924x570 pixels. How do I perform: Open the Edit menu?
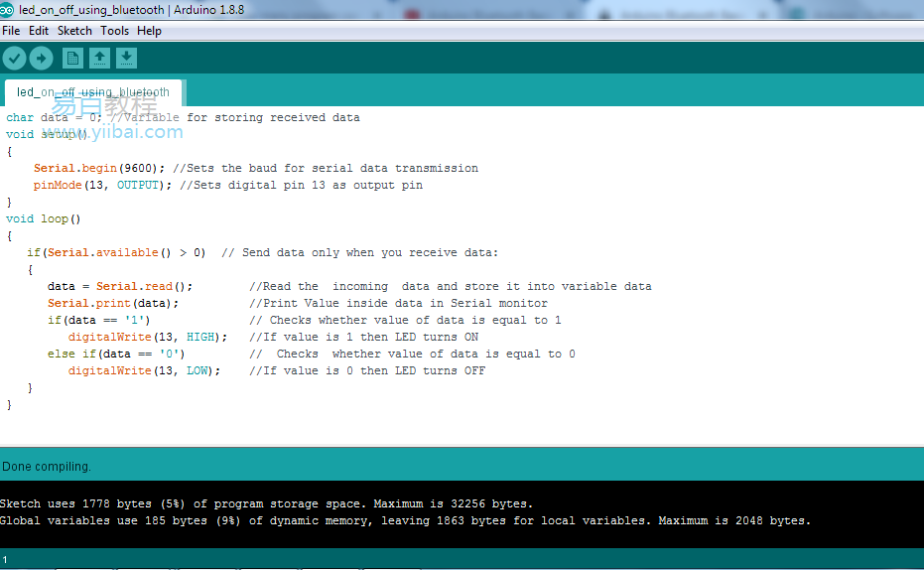[39, 31]
